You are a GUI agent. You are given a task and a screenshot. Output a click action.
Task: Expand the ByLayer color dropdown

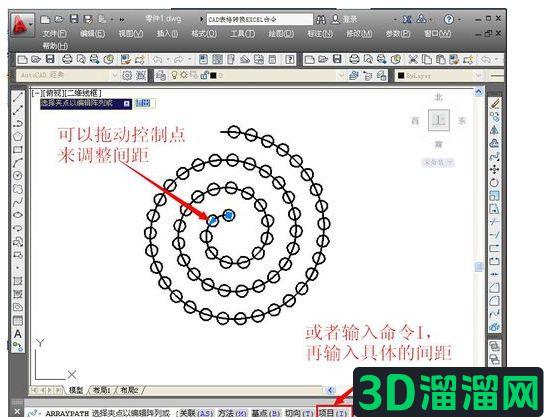[478, 75]
